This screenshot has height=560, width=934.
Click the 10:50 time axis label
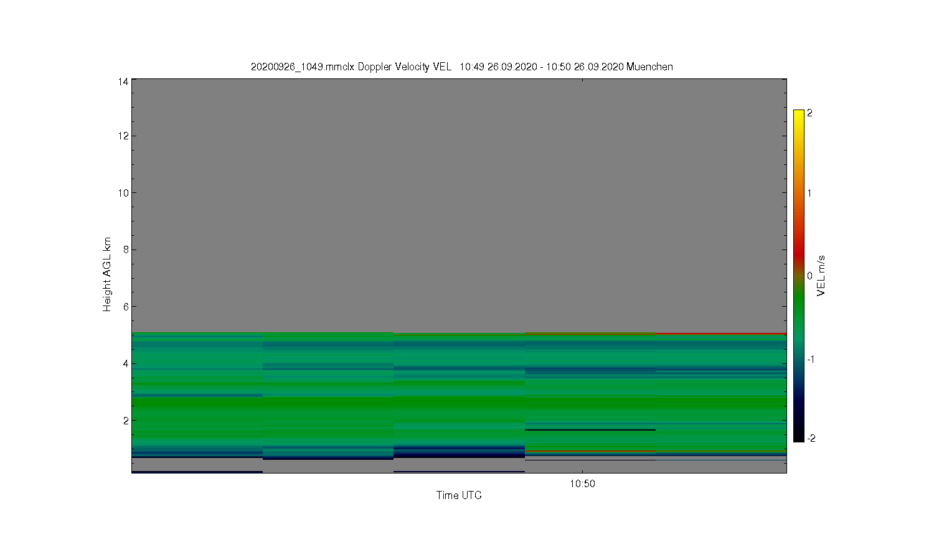click(x=582, y=484)
